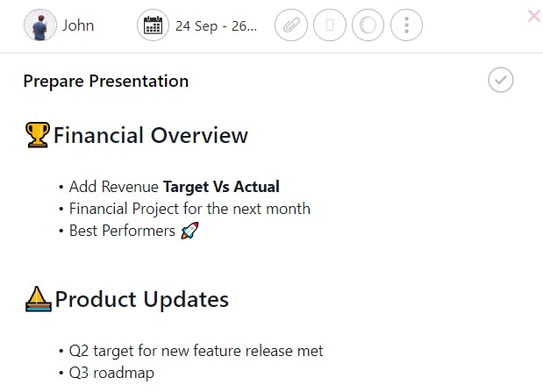Mark Prepare Presentation as complete

(501, 81)
